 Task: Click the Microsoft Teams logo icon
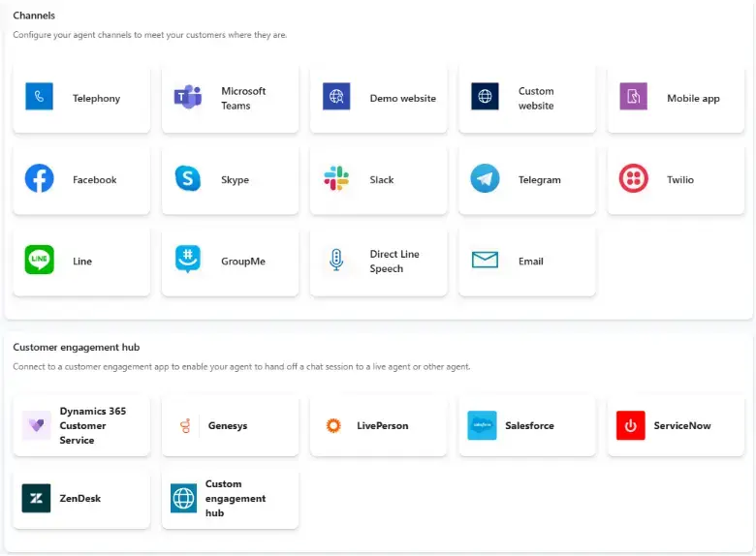click(x=188, y=96)
